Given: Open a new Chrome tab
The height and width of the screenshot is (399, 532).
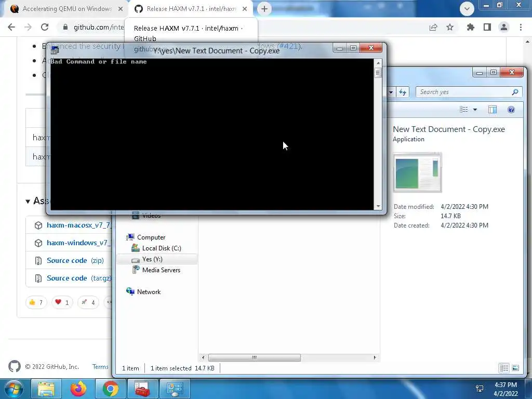Looking at the screenshot, I should point(264,9).
